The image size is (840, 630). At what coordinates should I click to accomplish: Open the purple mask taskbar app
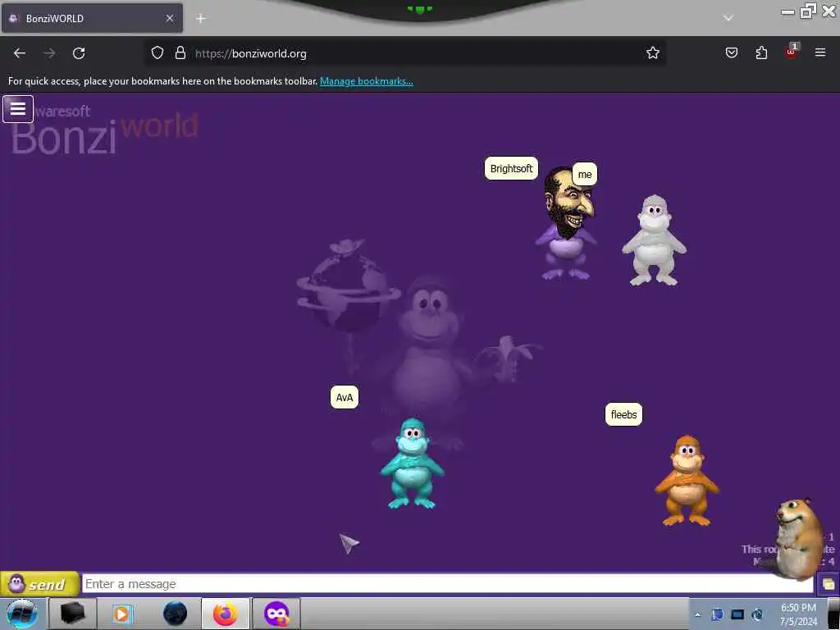276,614
